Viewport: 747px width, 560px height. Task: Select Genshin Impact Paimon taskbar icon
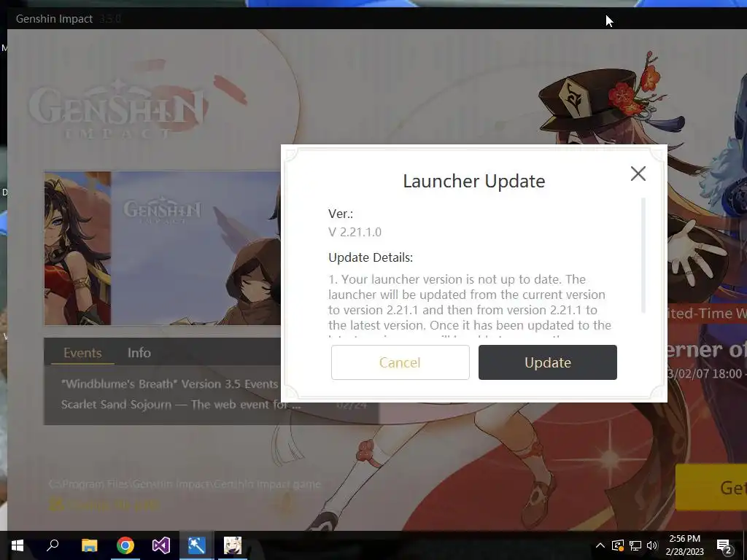point(233,545)
